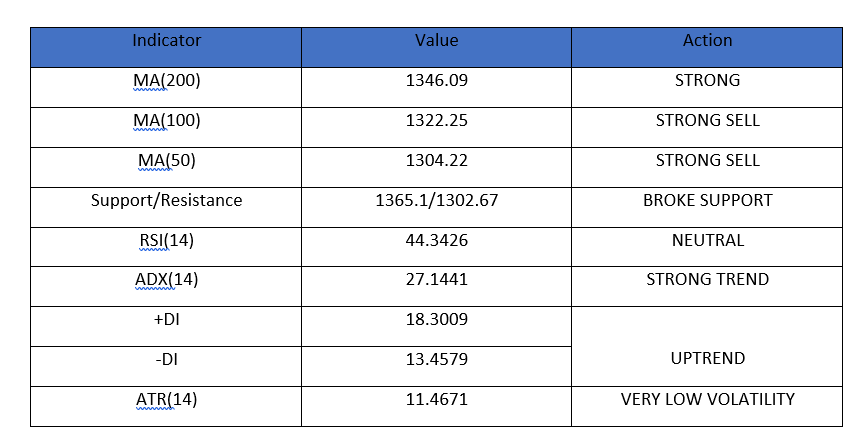Click the +DI indicator cell
This screenshot has width=868, height=448.
click(166, 327)
